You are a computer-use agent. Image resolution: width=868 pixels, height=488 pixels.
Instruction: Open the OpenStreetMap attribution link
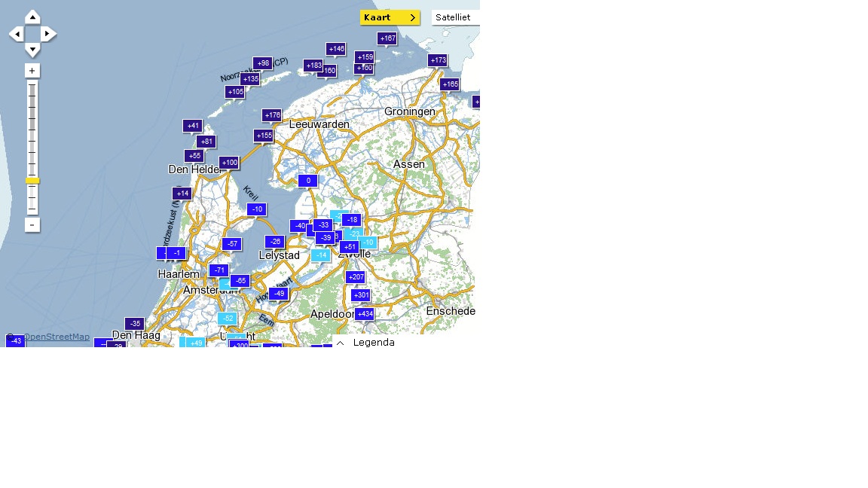[57, 337]
